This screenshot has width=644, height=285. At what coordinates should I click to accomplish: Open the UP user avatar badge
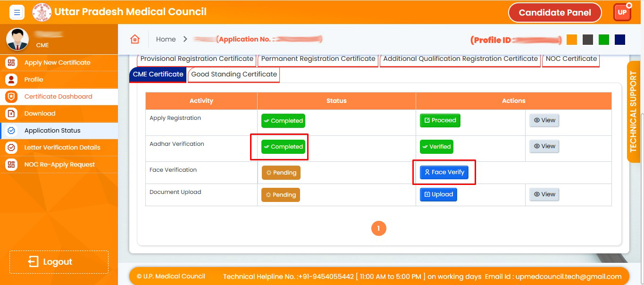(x=622, y=12)
